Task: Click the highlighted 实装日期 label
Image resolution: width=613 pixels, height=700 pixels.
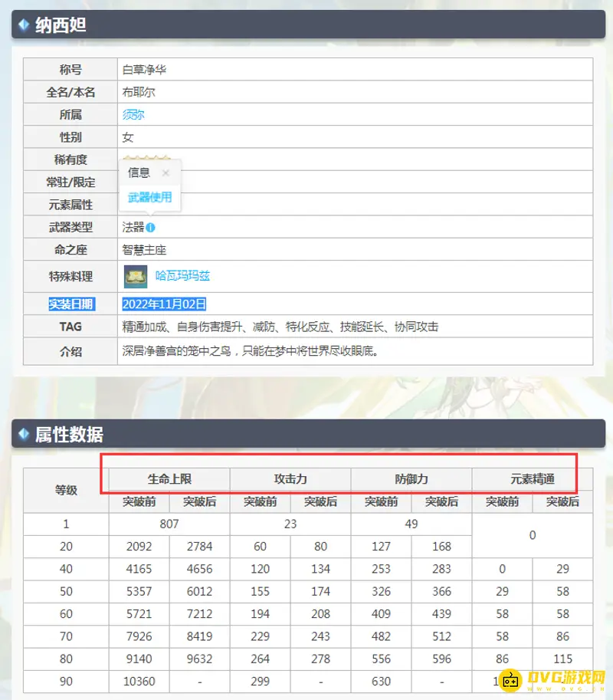Action: pyautogui.click(x=70, y=304)
